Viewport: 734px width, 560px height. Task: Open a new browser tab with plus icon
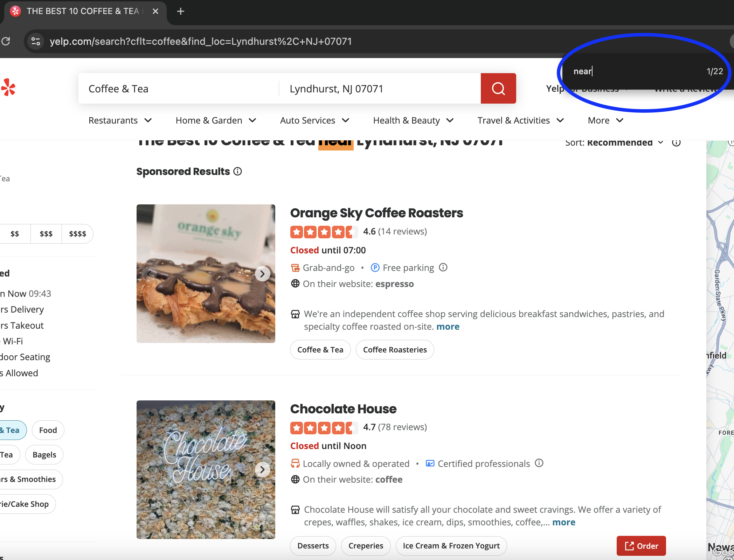180,11
